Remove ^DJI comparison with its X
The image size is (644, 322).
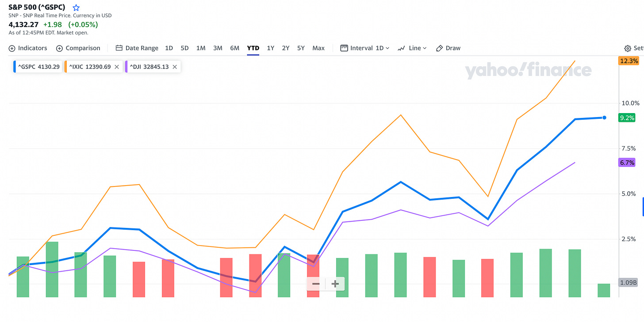pyautogui.click(x=175, y=67)
